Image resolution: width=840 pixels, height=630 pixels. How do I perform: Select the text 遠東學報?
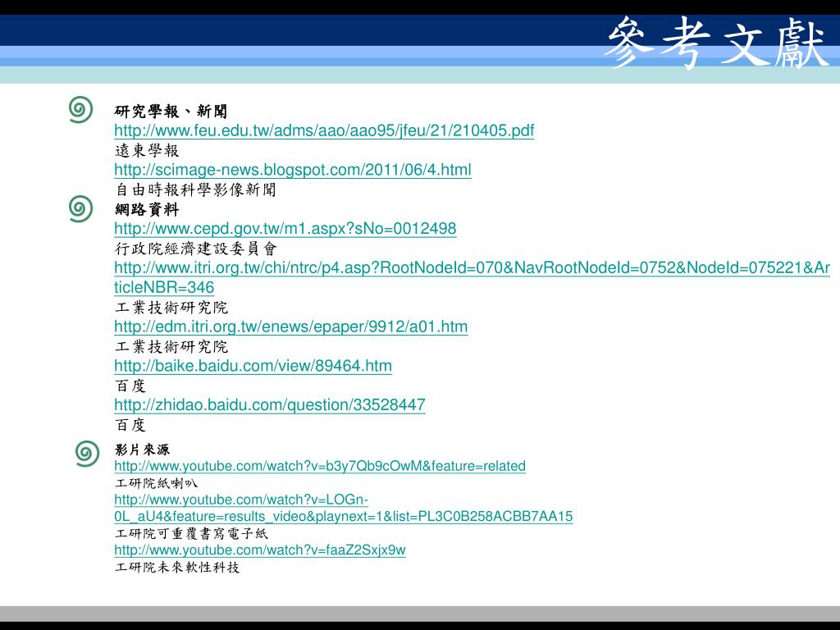147,151
